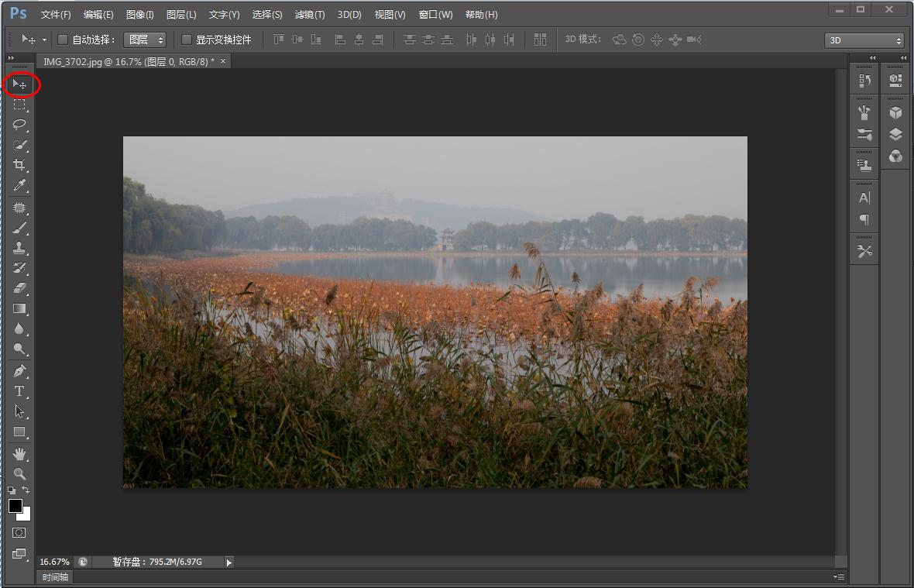This screenshot has width=914, height=588.
Task: Open the 3D workspace switcher dropdown
Action: click(864, 40)
